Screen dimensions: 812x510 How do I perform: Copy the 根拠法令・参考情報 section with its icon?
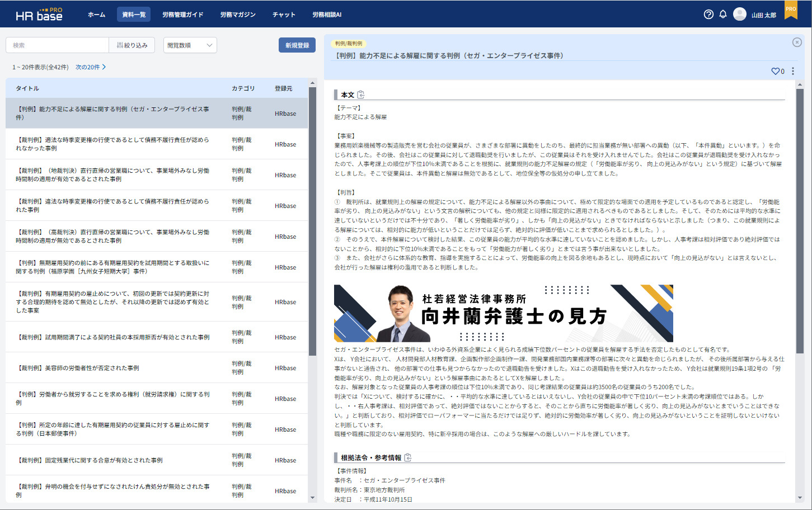tap(408, 457)
